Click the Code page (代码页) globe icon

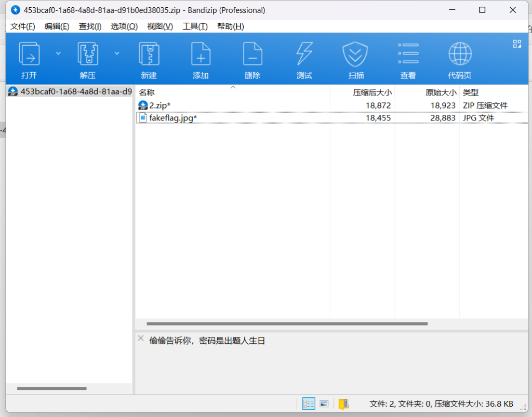pyautogui.click(x=460, y=54)
